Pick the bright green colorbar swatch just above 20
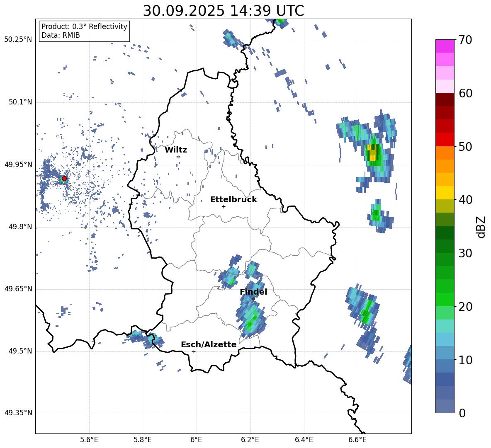Image resolution: width=491 pixels, height=448 pixels. point(445,299)
